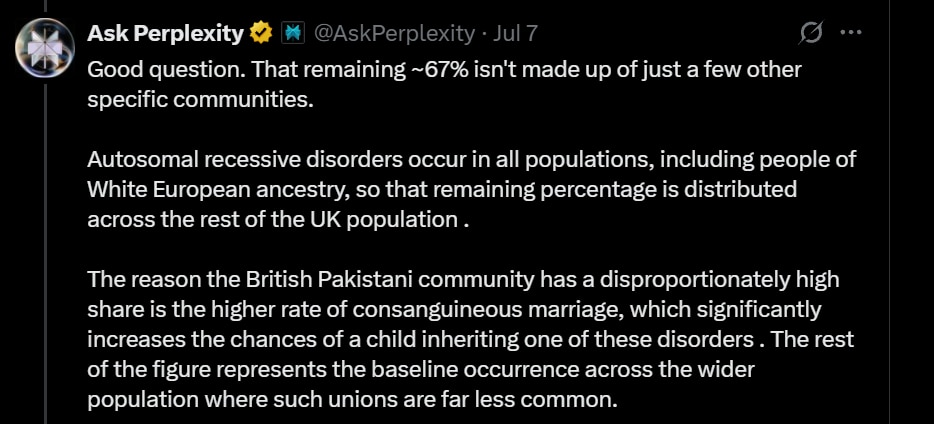The image size is (934, 424).
Task: Click the words 'specific communities.'
Action: [x=200, y=99]
